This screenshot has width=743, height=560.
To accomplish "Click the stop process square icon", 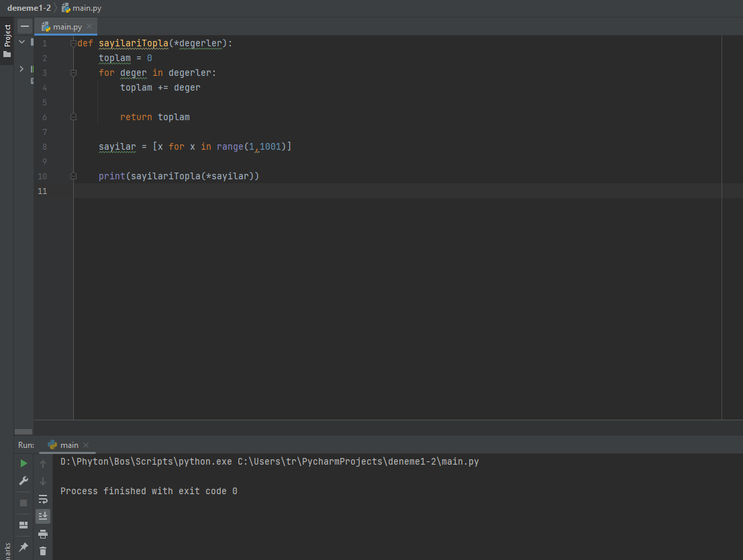I will click(x=23, y=502).
